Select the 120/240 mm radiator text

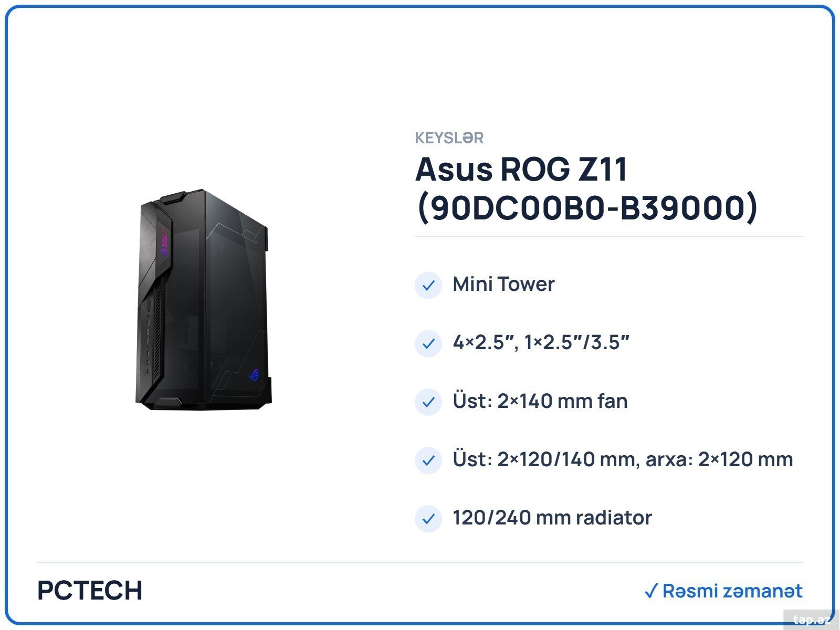[x=552, y=518]
